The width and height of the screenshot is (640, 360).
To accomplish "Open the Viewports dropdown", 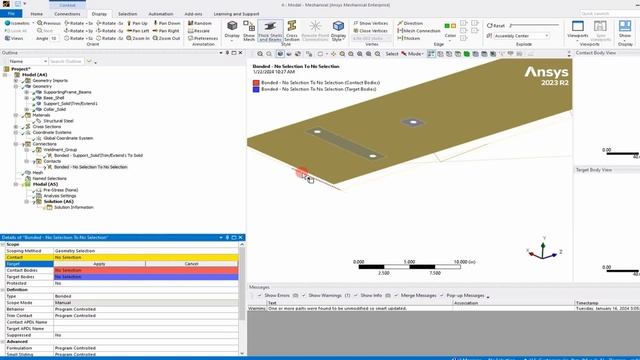I will coord(578,31).
